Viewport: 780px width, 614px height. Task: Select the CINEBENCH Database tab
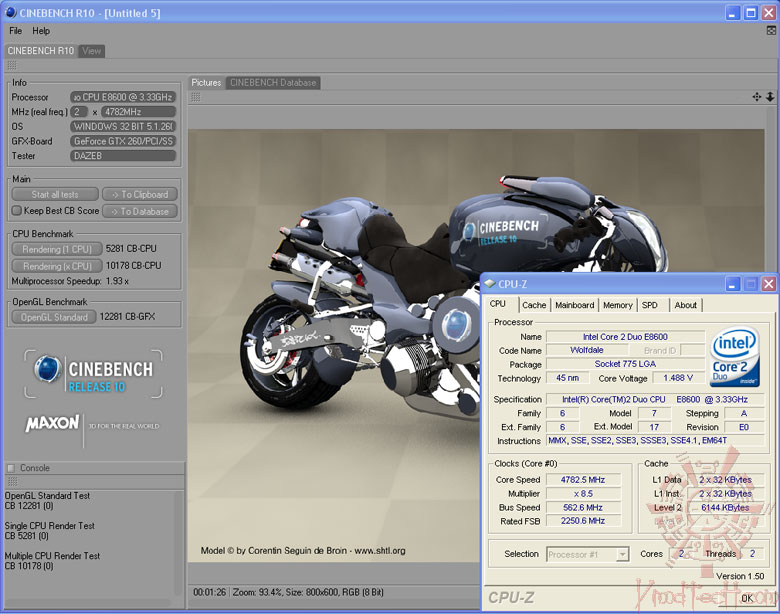(x=273, y=83)
